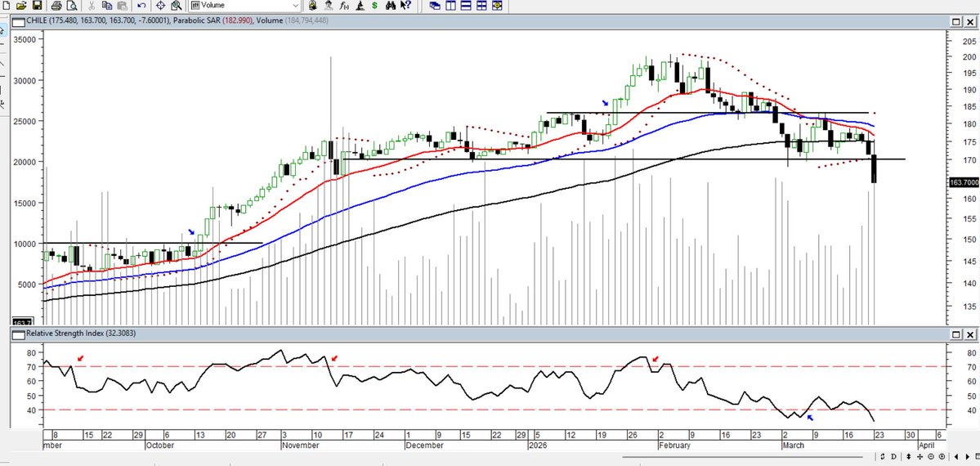Click the S rescale button at bottom
This screenshot has height=466, width=980.
click(883, 457)
